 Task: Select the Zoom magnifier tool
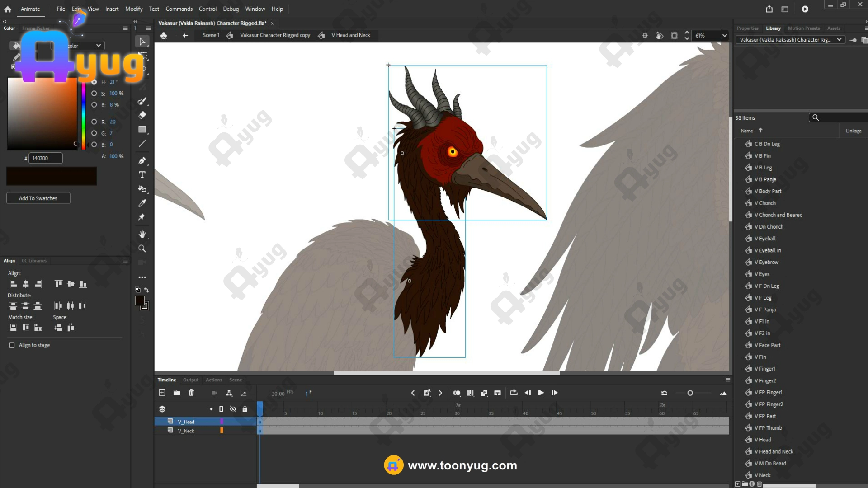click(142, 249)
